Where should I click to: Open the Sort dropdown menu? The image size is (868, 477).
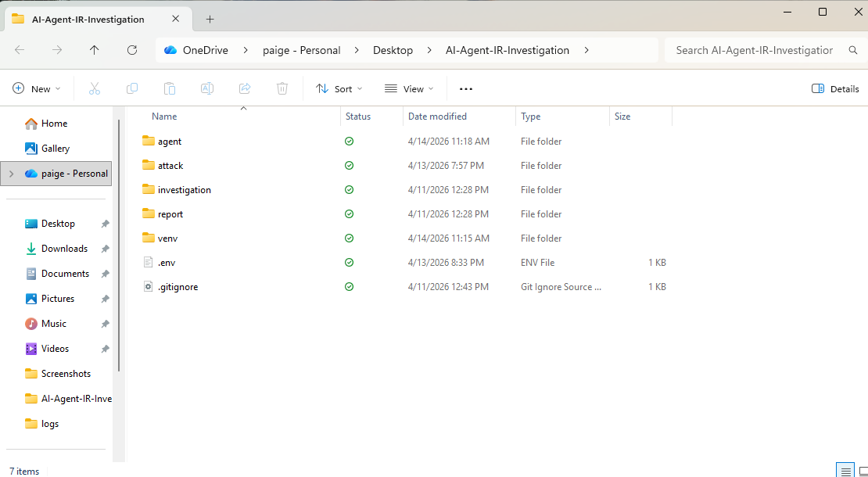point(339,89)
